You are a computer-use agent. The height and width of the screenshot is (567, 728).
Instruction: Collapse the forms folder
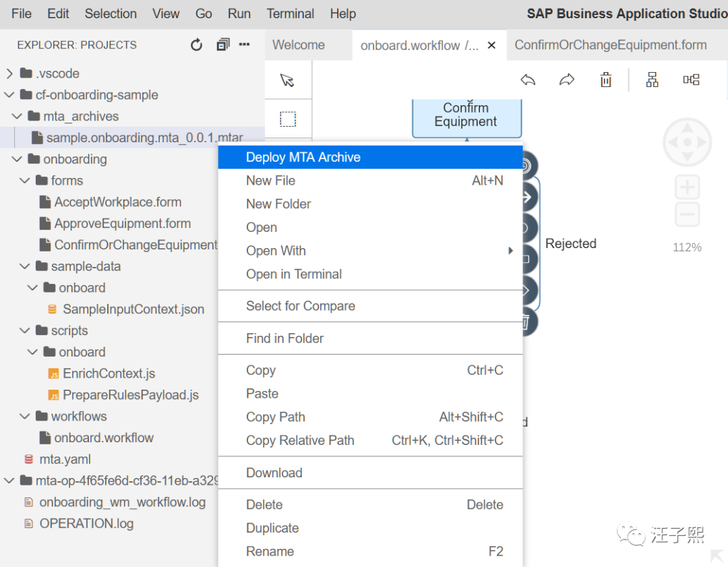[26, 181]
